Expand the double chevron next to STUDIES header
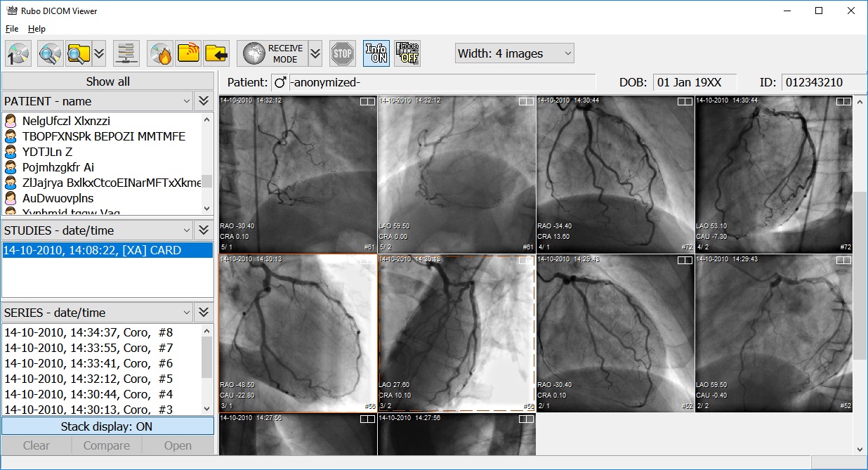868x470 pixels. click(204, 230)
